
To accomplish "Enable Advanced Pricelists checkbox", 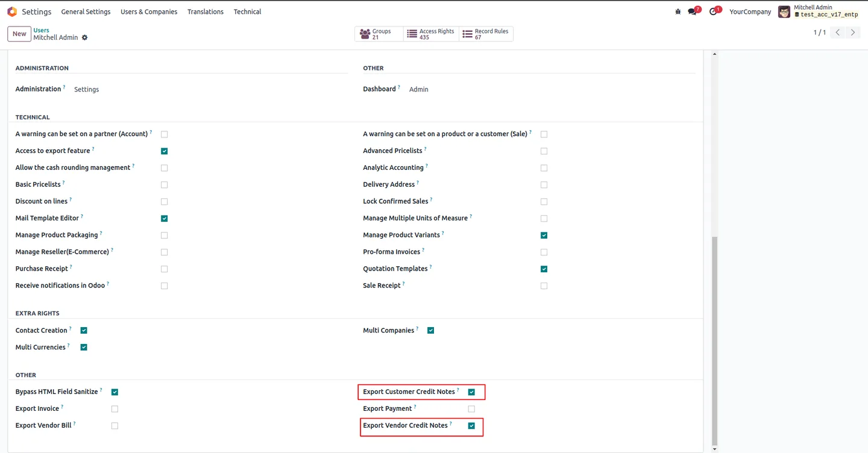I will click(544, 151).
